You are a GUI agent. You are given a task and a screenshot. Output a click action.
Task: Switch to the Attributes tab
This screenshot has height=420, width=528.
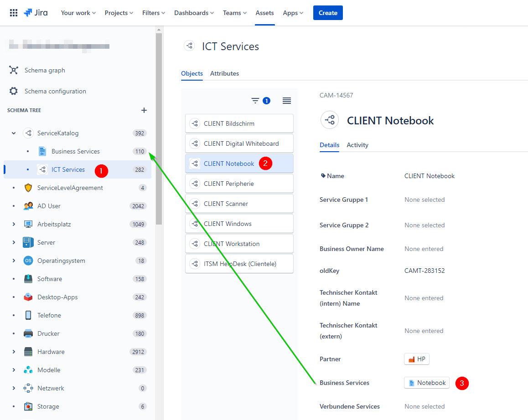pyautogui.click(x=225, y=73)
